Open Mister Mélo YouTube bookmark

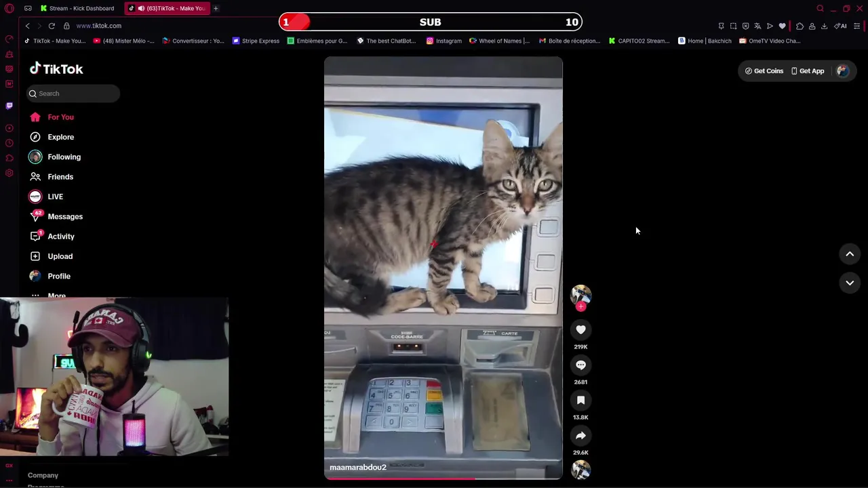click(123, 41)
